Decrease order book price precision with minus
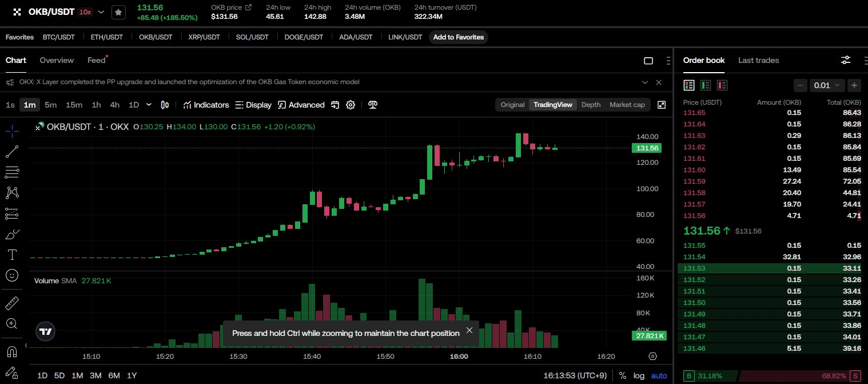 coord(801,85)
